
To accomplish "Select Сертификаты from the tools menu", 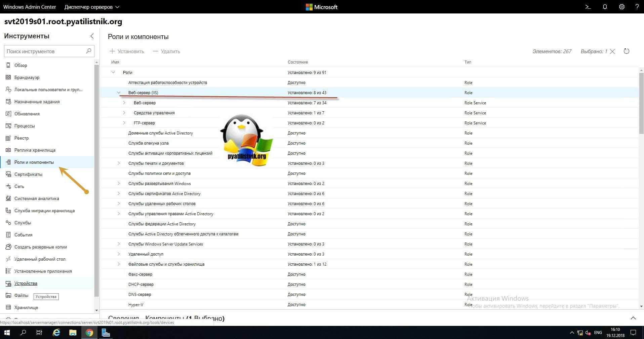I will pyautogui.click(x=28, y=174).
